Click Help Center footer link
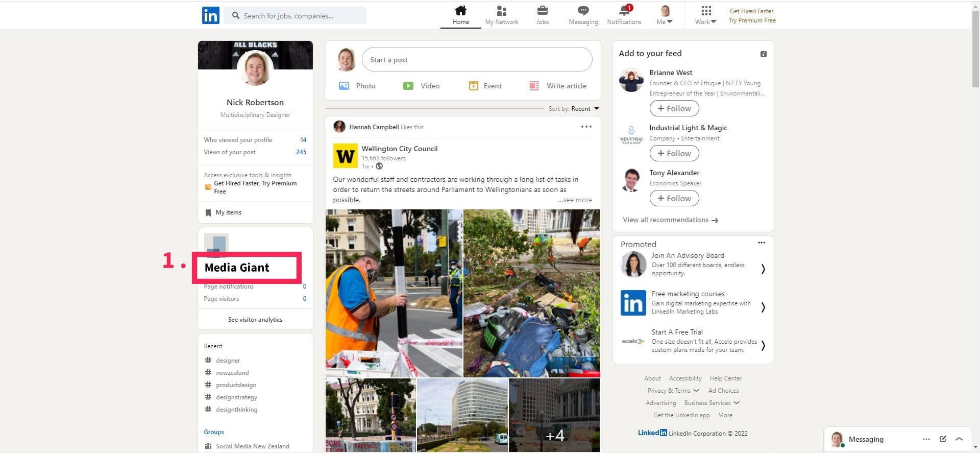Screen dimensions: 980x454 (725, 378)
